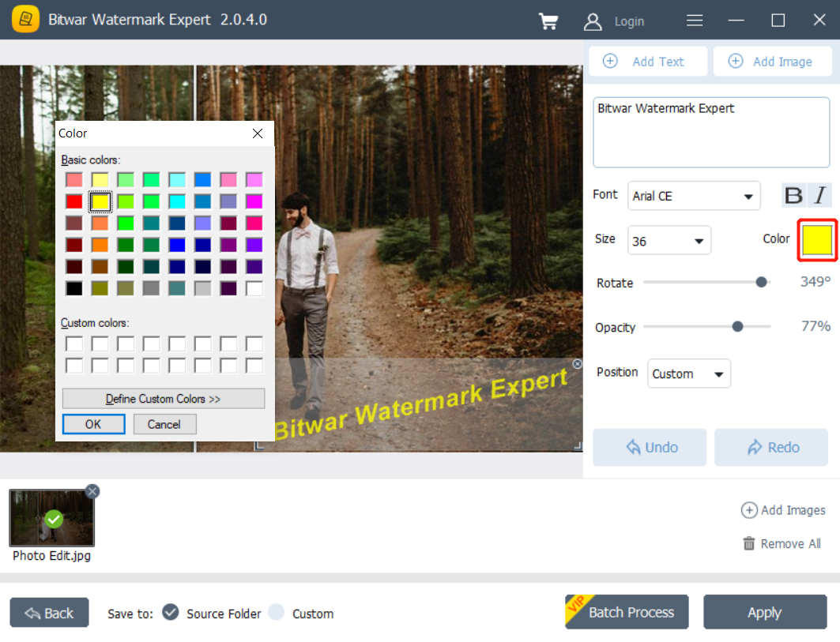This screenshot has height=642, width=840.
Task: Pick orange basic color swatch
Action: tap(100, 245)
